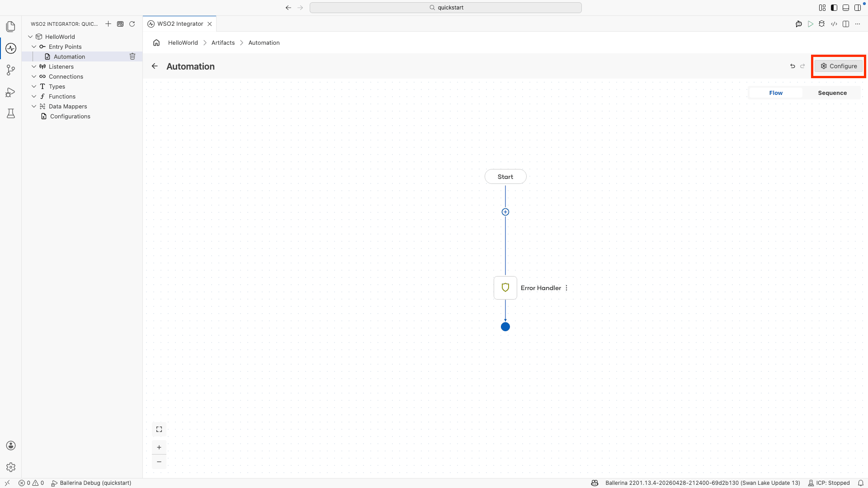Close the WSO2 Integrator tab

[210, 24]
